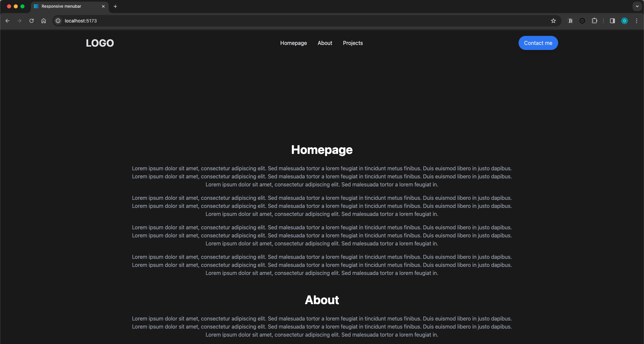Click the first extension icon after the star
The image size is (644, 344).
point(570,21)
